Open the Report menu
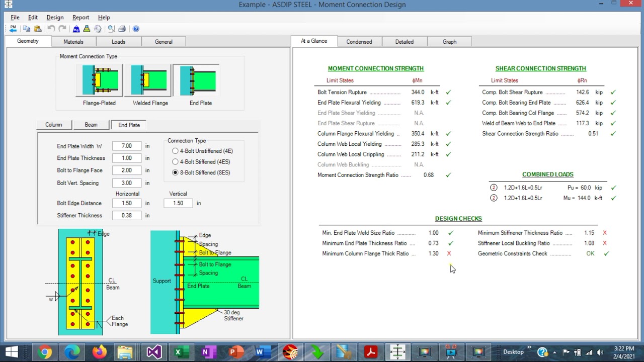The width and height of the screenshot is (644, 362). [x=80, y=17]
